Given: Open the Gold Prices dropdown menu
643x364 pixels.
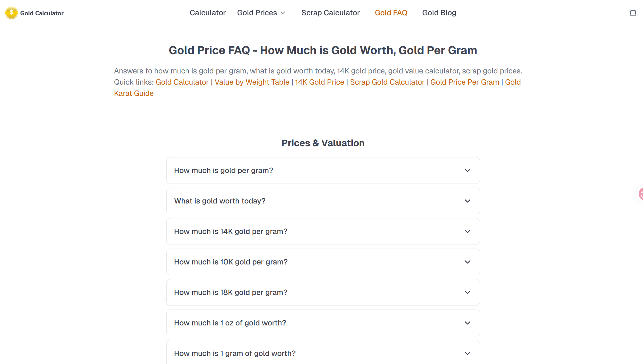Looking at the screenshot, I should (x=261, y=13).
